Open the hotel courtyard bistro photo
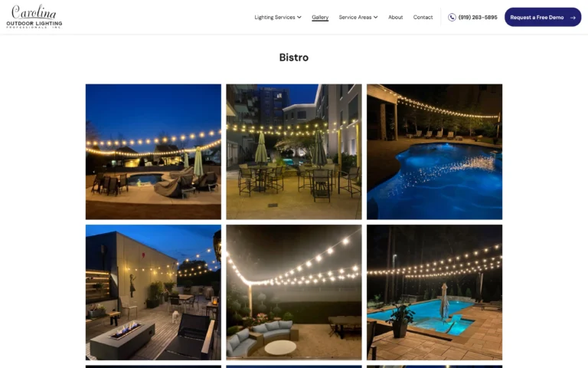Image resolution: width=588 pixels, height=368 pixels. pos(294,152)
